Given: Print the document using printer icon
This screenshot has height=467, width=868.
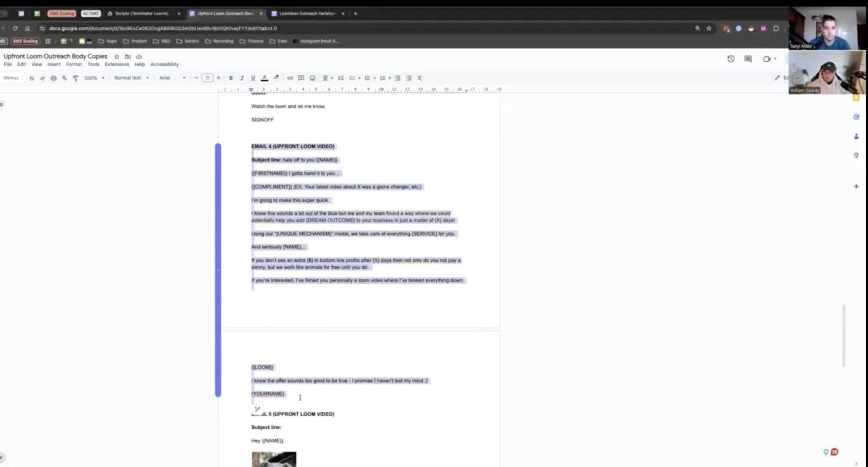Looking at the screenshot, I should click(x=54, y=78).
